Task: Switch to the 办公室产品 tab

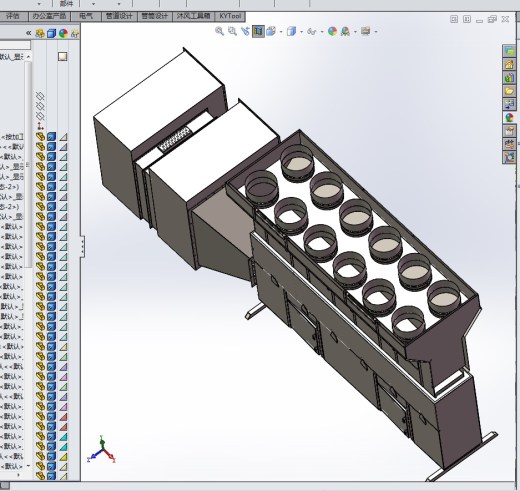Action: 49,16
